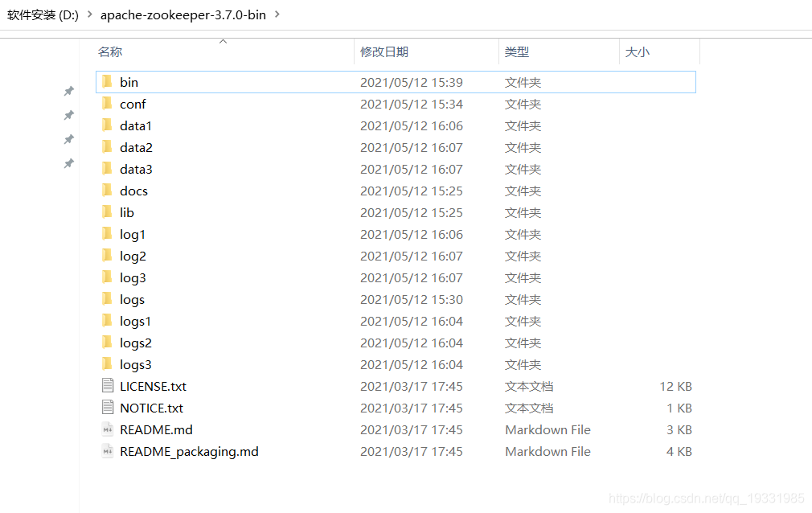Click the date 2021/05/12 15:30 of logs
The image size is (812, 513).
tap(412, 299)
